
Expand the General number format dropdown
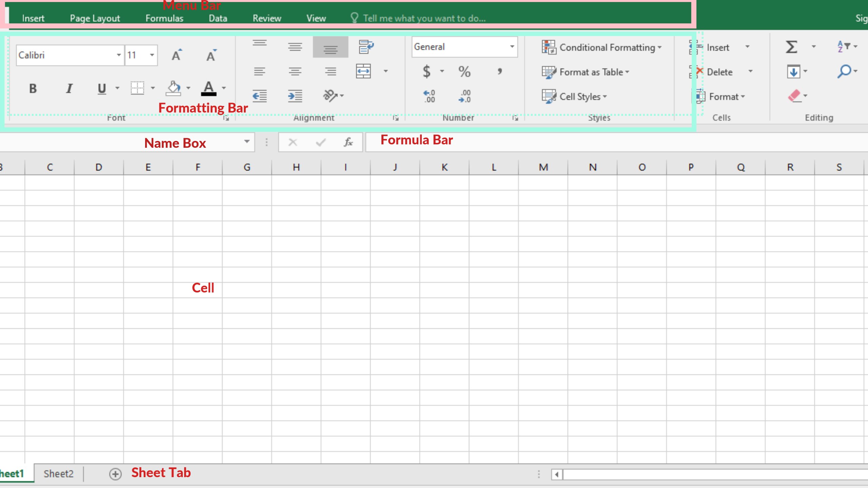point(512,47)
